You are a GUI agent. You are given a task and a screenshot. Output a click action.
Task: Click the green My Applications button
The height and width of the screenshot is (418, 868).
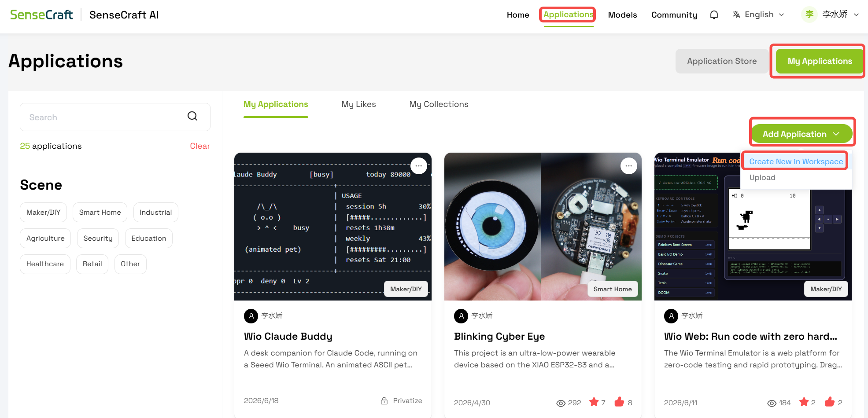[820, 61]
